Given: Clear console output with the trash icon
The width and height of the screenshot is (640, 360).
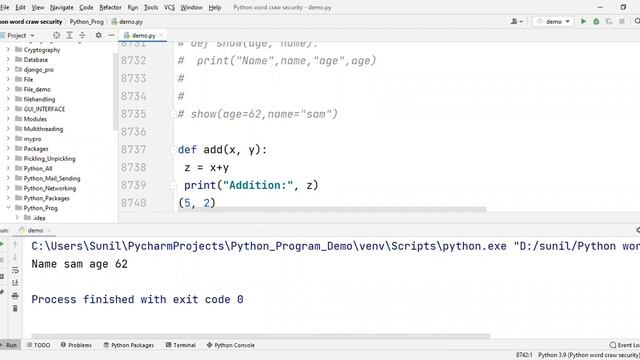Looking at the screenshot, I should click(15, 308).
